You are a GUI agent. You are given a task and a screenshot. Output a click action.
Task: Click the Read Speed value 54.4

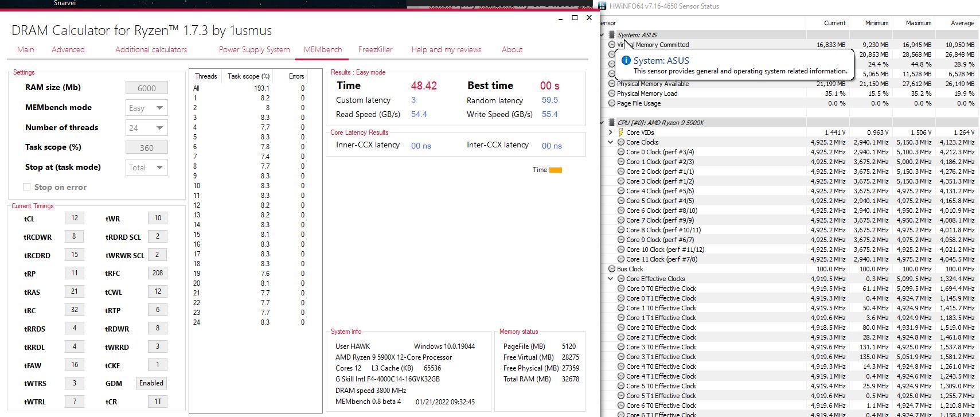point(419,114)
